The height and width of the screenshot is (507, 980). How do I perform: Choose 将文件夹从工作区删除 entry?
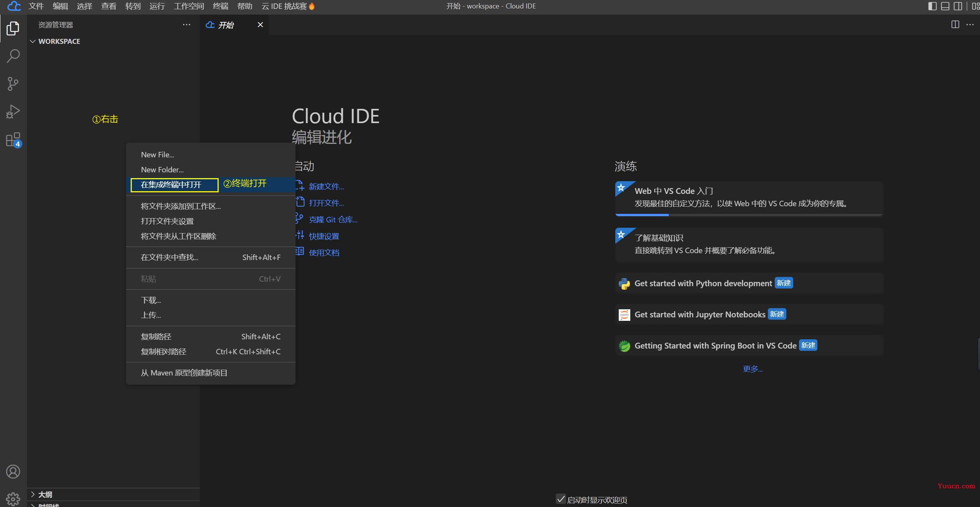[211, 236]
